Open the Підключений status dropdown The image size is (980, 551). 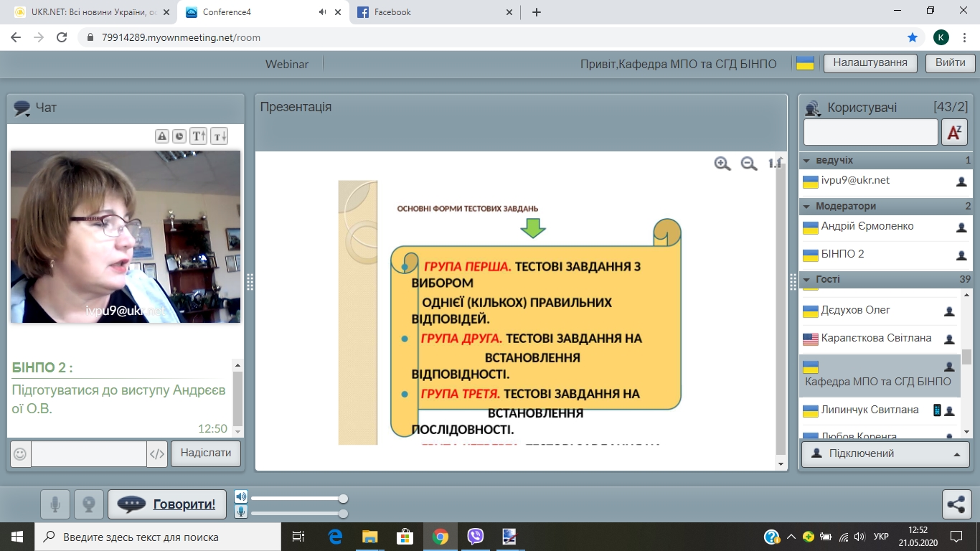(x=885, y=453)
